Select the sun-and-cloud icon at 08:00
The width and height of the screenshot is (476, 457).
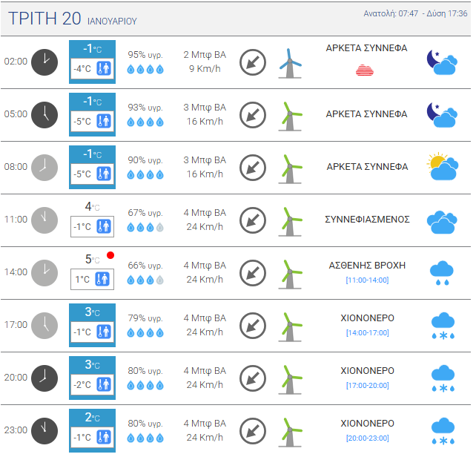pos(441,168)
